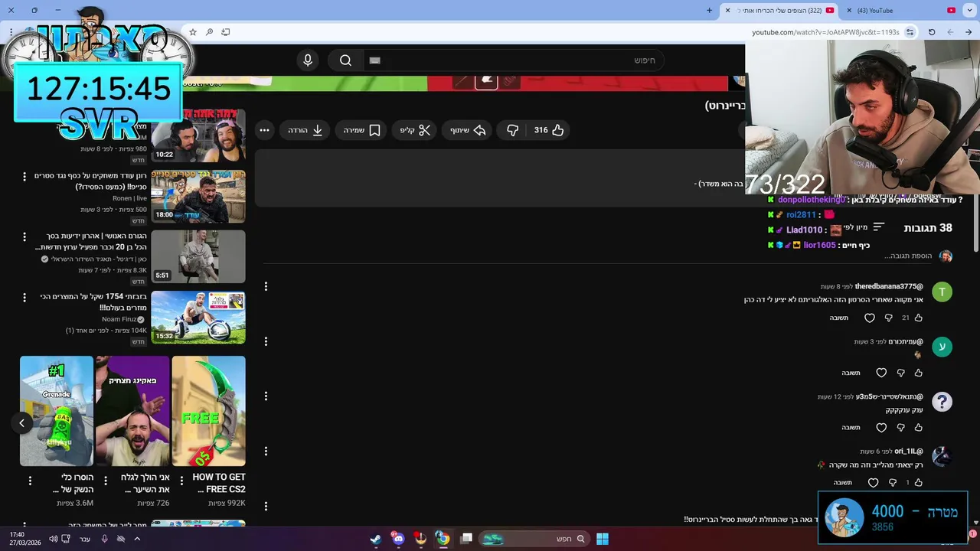Image resolution: width=980 pixels, height=551 pixels.
Task: Open options menu for theredbanana3775's comment
Action: 266,286
